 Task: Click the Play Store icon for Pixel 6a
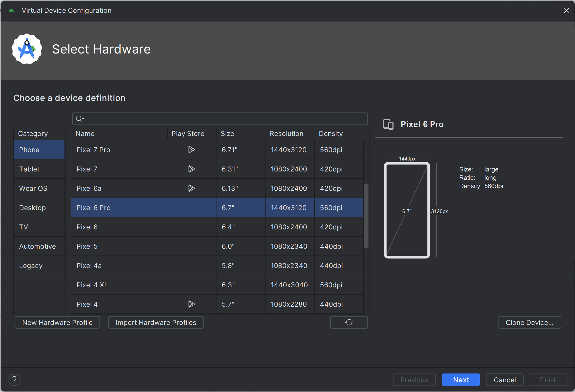click(191, 188)
